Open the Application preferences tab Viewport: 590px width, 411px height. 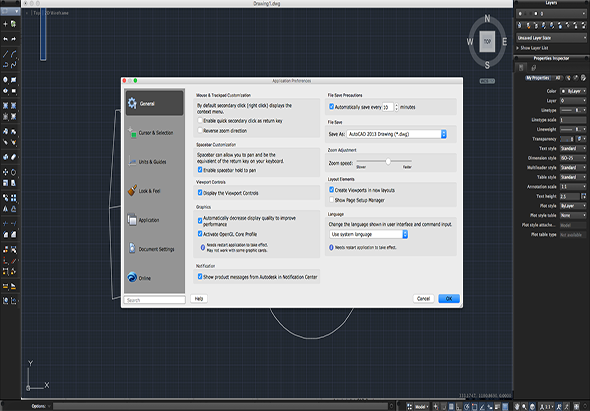[x=155, y=220]
